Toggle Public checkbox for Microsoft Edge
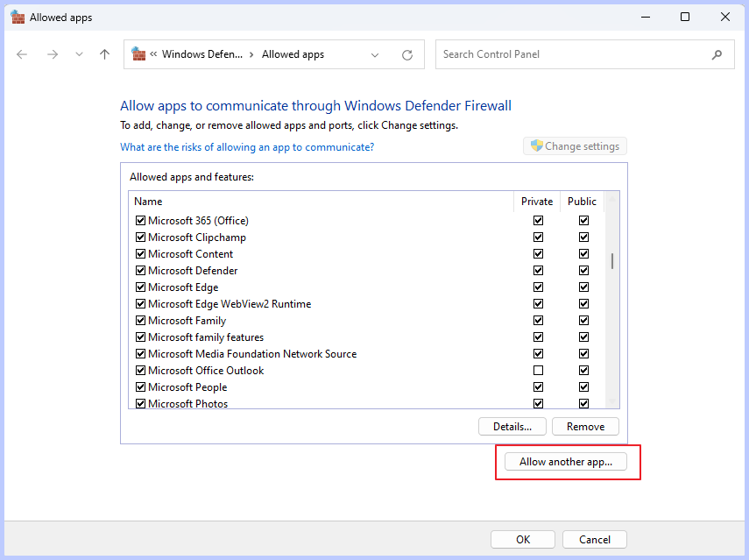The image size is (749, 560). click(583, 287)
